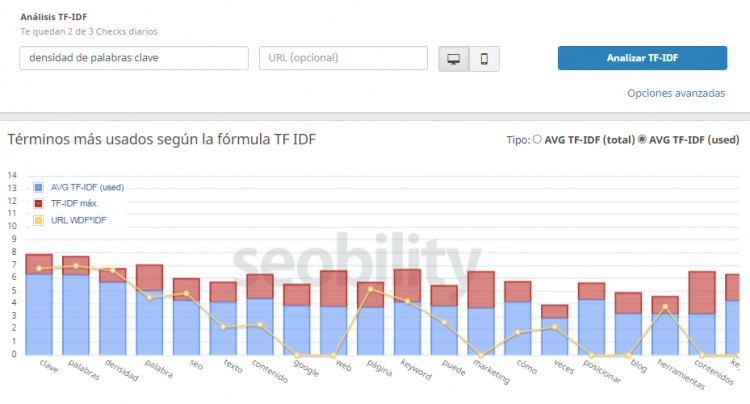
Task: Click the 'herramientas' bar in chart
Action: tap(665, 326)
